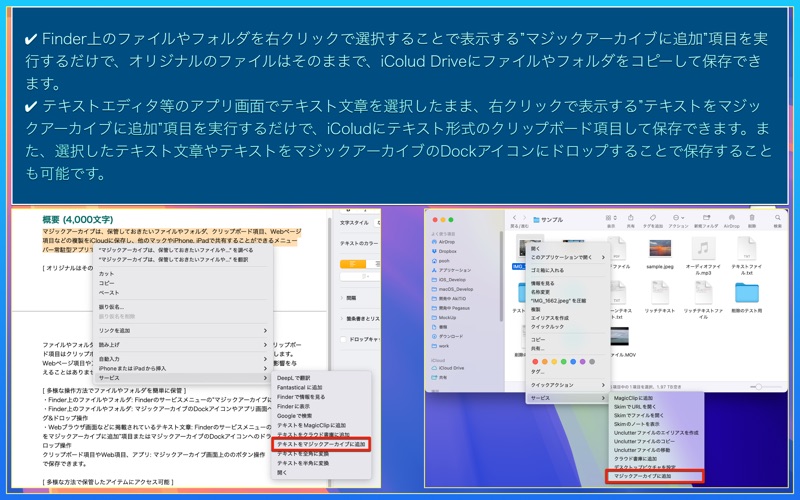800x500 pixels.
Task: Select the オーディオファイル.mp3 music file icon
Action: pos(703,248)
